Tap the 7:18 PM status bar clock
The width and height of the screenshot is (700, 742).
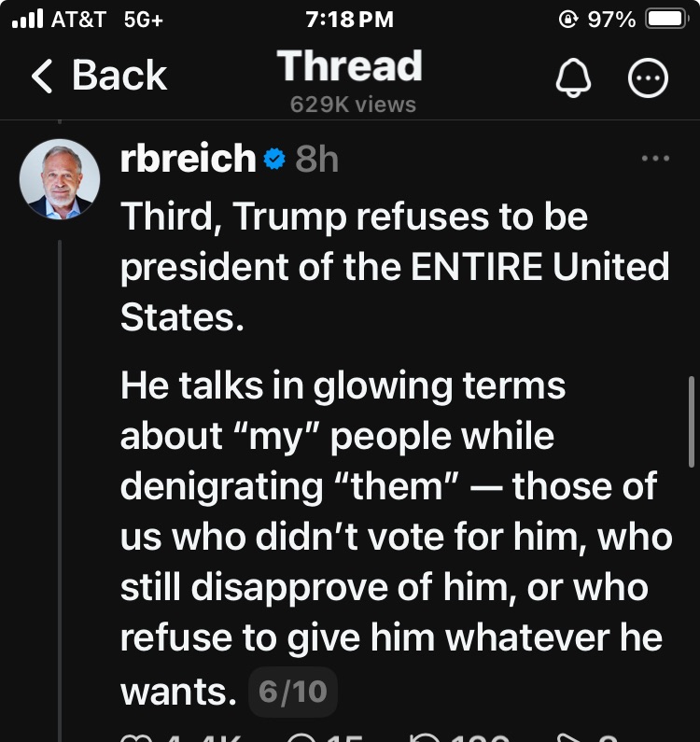[x=350, y=20]
